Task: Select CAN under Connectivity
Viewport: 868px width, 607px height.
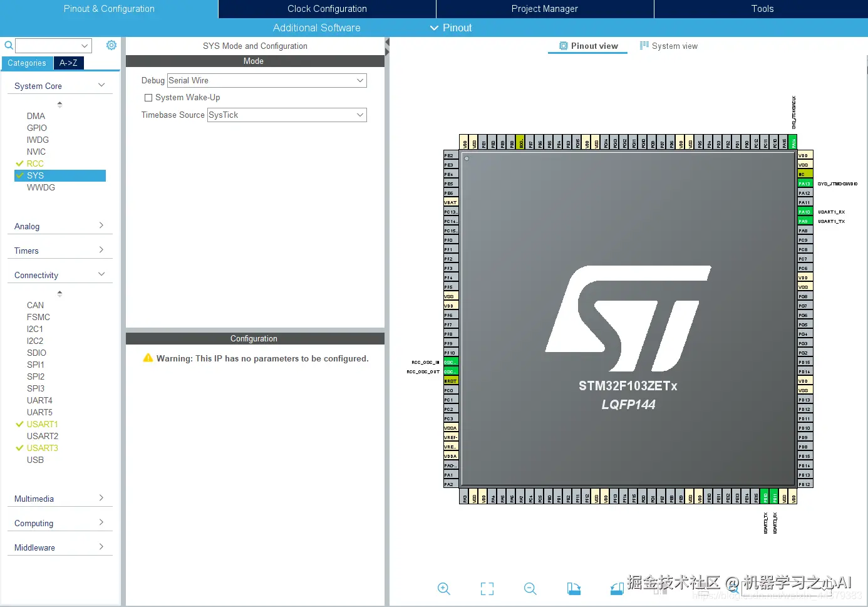Action: click(x=35, y=305)
